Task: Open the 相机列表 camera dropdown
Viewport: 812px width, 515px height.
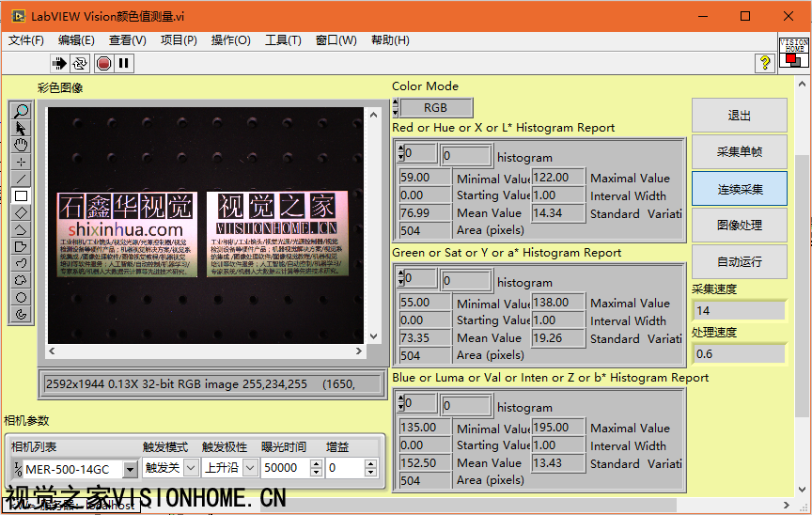Action: point(131,468)
